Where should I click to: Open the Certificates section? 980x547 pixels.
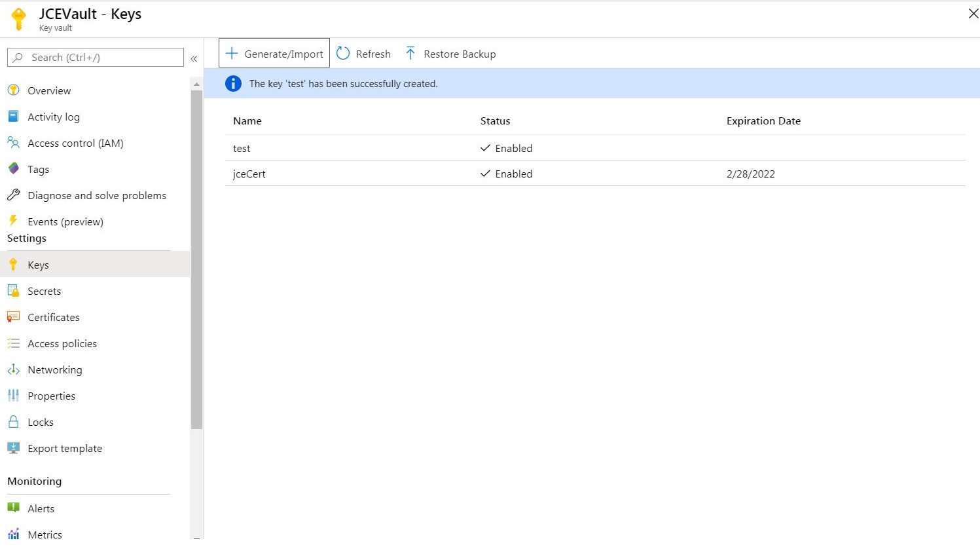(53, 317)
